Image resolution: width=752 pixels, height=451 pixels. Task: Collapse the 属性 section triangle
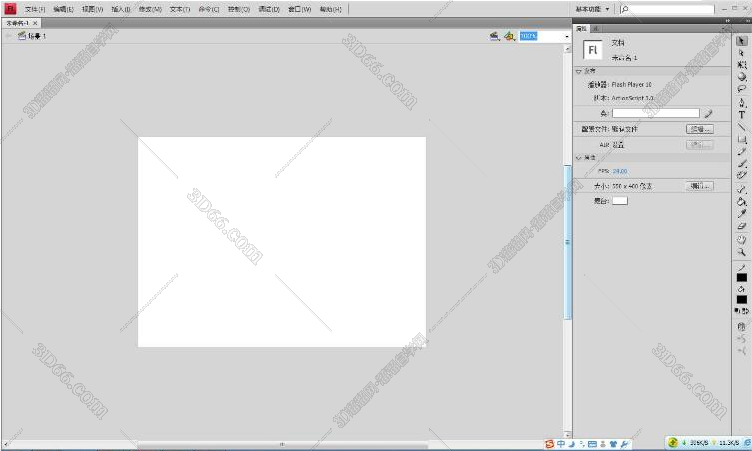(578, 157)
